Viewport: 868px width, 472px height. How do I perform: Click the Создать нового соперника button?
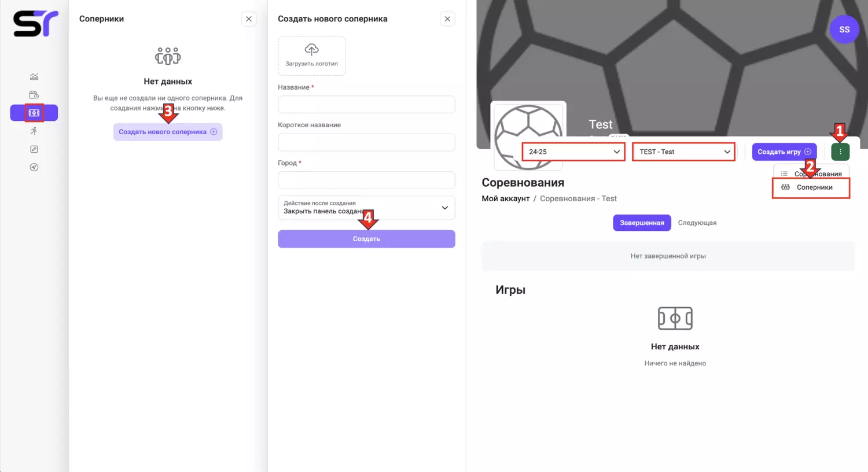168,132
